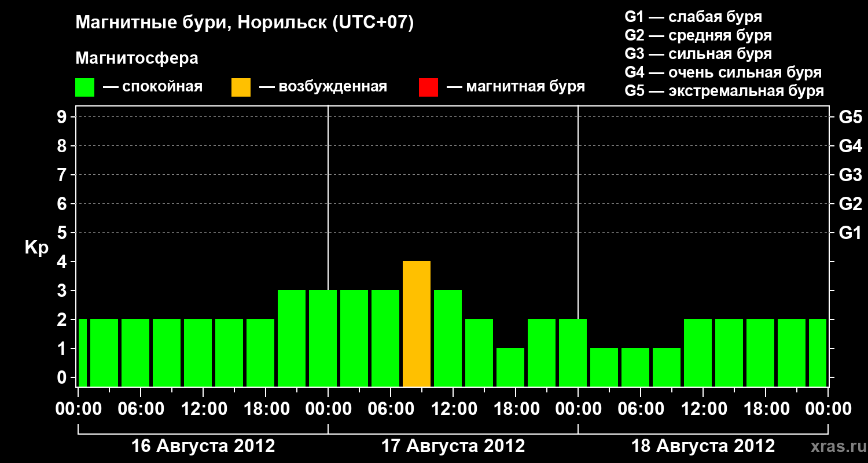Click the '18 Августа 2012' date label

coord(703,446)
